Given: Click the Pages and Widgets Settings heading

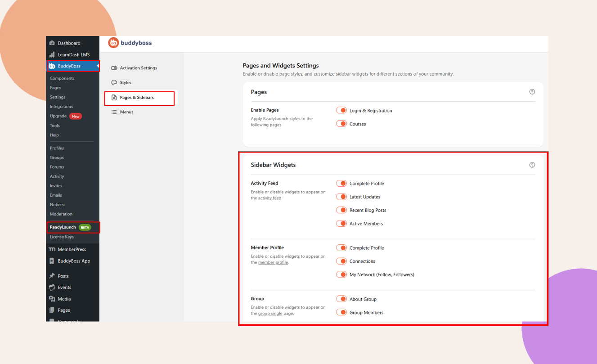Looking at the screenshot, I should point(281,66).
